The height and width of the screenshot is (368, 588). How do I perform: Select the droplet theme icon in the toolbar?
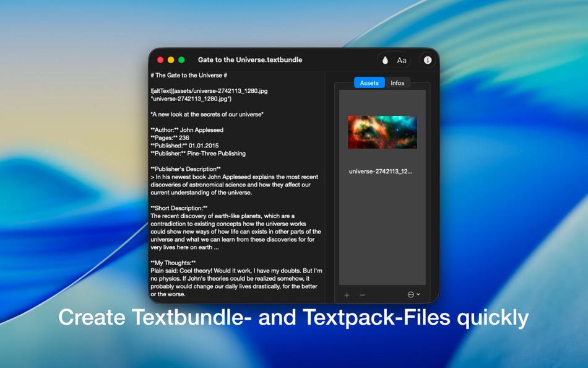point(384,60)
